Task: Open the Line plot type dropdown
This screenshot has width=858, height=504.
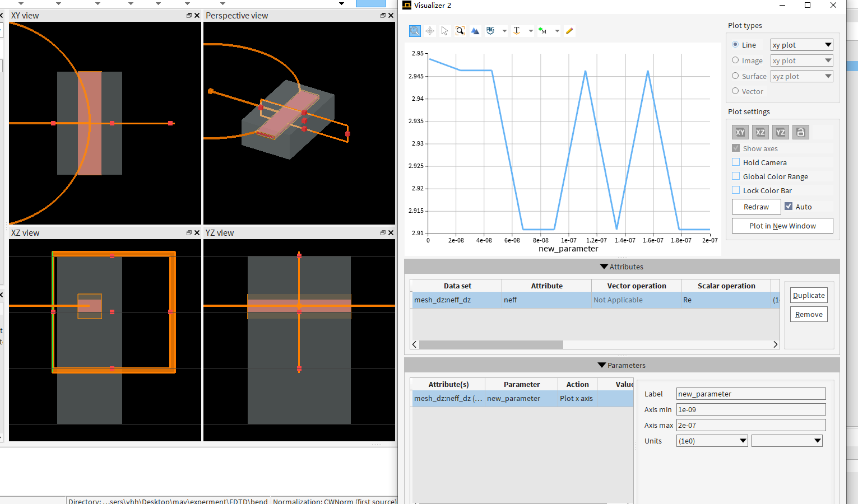Action: click(801, 45)
